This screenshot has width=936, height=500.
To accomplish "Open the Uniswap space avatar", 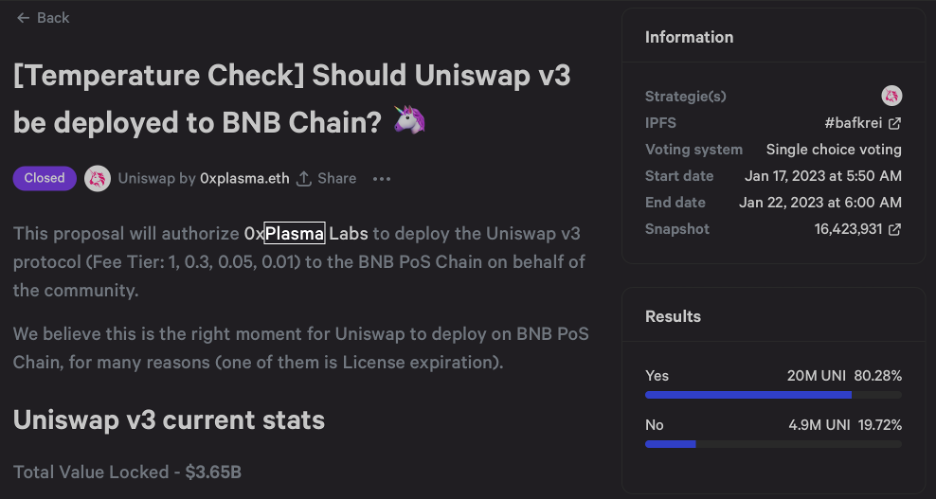I will click(97, 178).
